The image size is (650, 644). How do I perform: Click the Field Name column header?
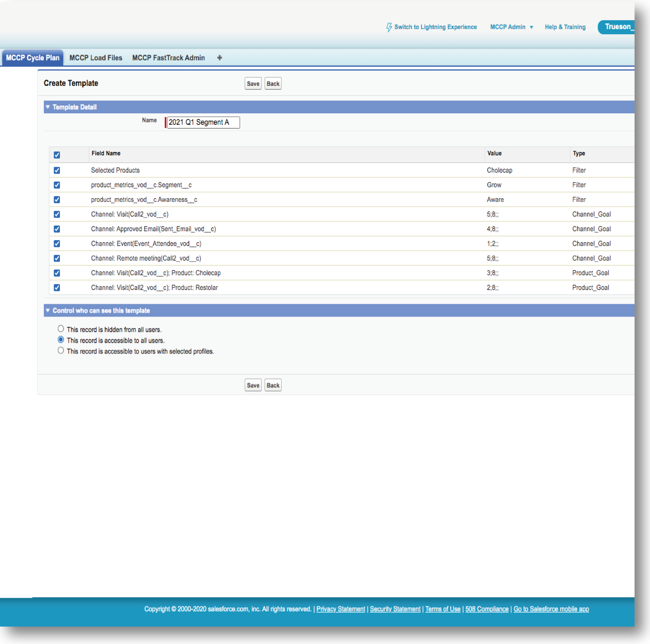(106, 153)
